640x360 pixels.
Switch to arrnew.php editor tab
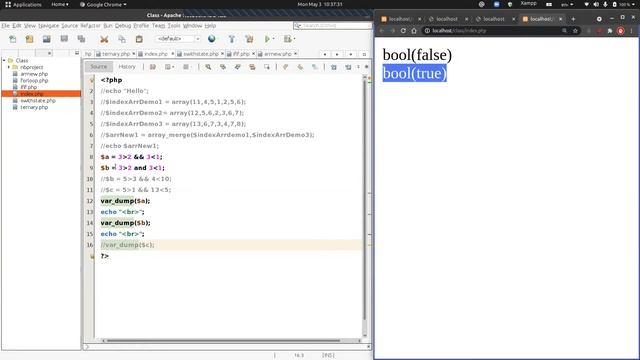coord(278,54)
